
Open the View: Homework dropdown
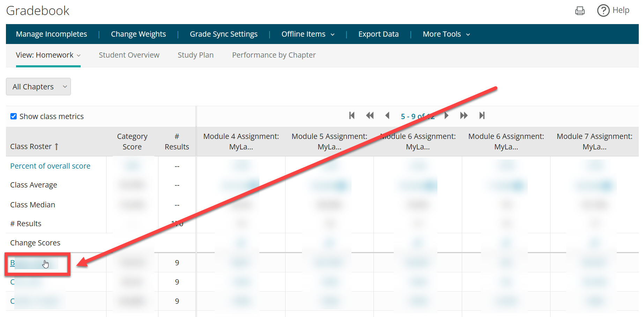coord(48,55)
